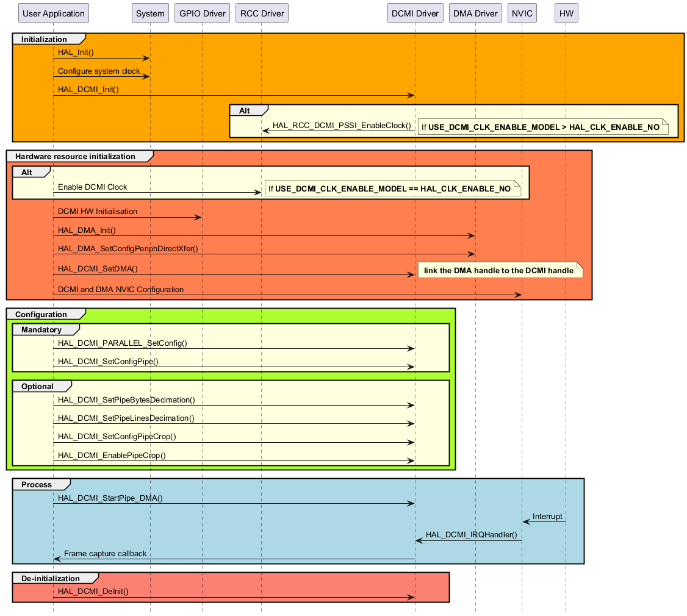Image resolution: width=687 pixels, height=616 pixels.
Task: Click the HAL_DCMI_SetConfigPipe() message
Action: (108, 362)
